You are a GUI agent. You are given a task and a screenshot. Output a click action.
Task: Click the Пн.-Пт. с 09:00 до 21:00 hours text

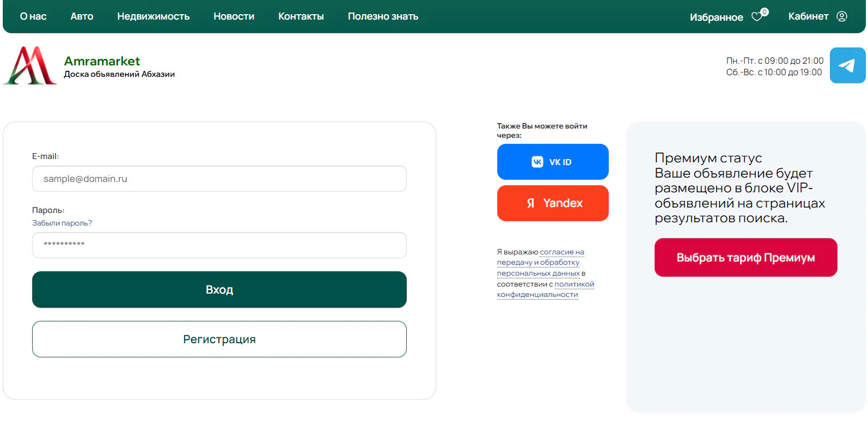pyautogui.click(x=775, y=60)
